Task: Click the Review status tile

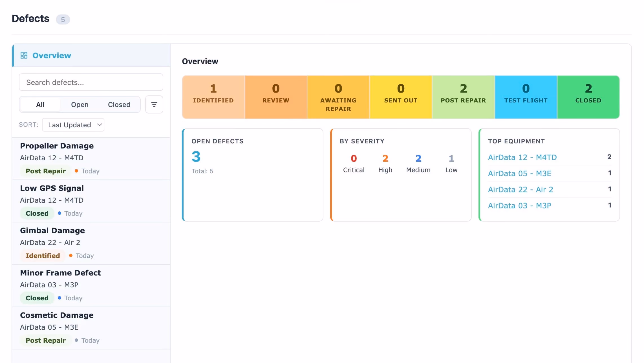Action: pos(276,97)
